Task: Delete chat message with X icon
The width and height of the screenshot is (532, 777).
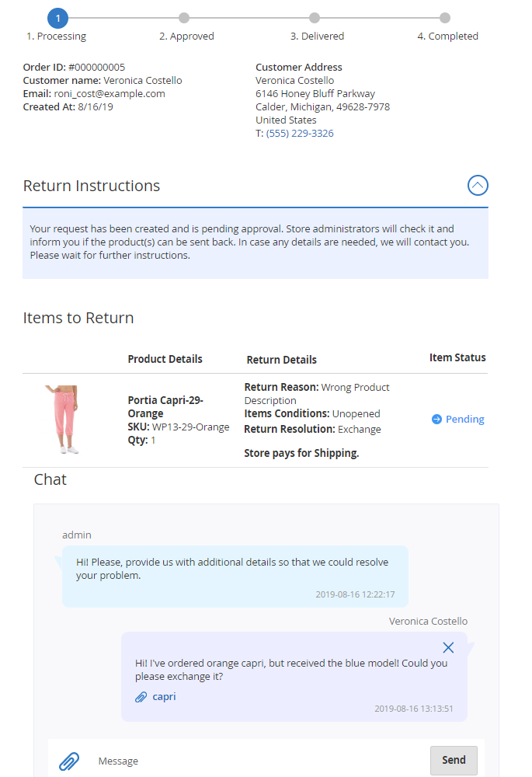Action: (x=448, y=647)
